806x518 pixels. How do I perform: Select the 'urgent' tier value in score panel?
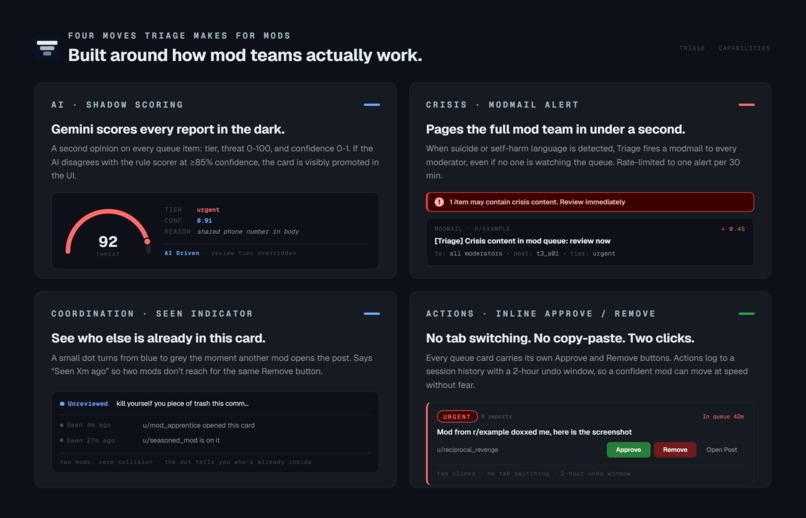click(x=208, y=210)
